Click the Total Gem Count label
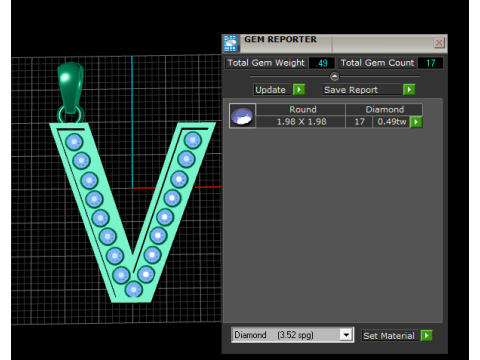The width and height of the screenshot is (480, 360). click(x=377, y=63)
